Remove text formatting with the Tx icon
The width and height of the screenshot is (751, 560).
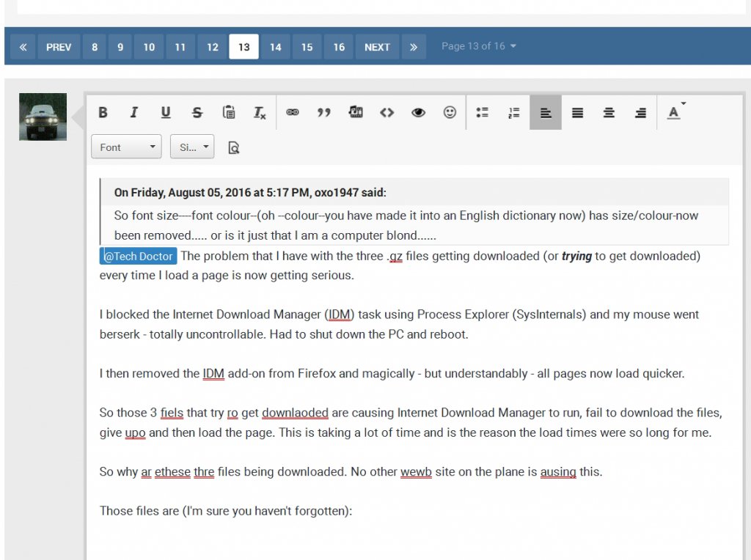[260, 112]
